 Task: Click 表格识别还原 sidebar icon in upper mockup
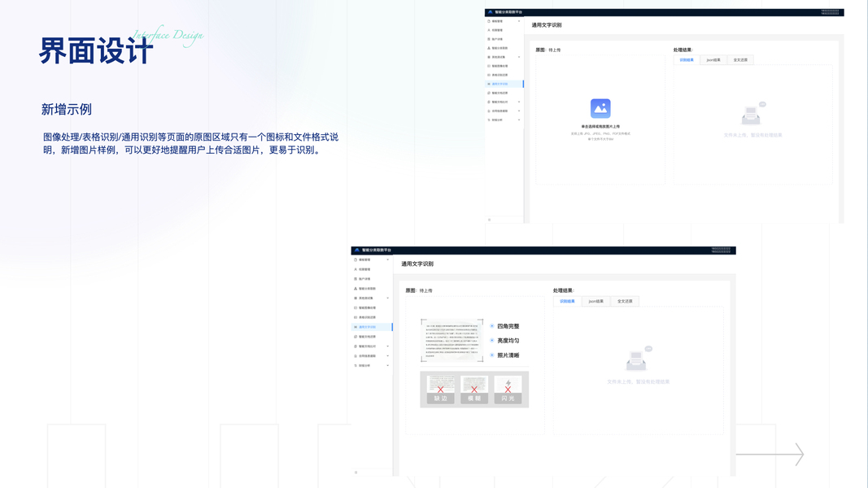(x=489, y=75)
